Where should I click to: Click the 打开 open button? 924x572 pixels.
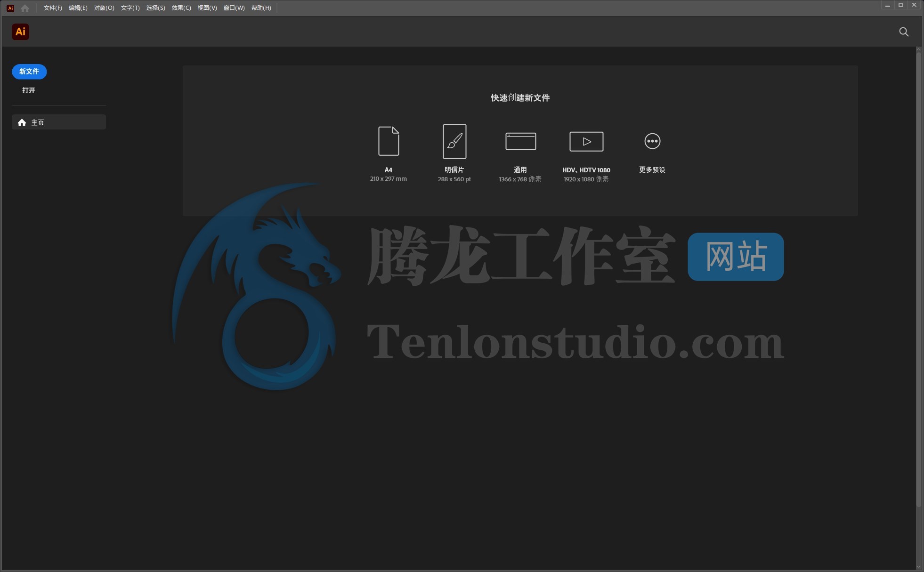tap(29, 90)
